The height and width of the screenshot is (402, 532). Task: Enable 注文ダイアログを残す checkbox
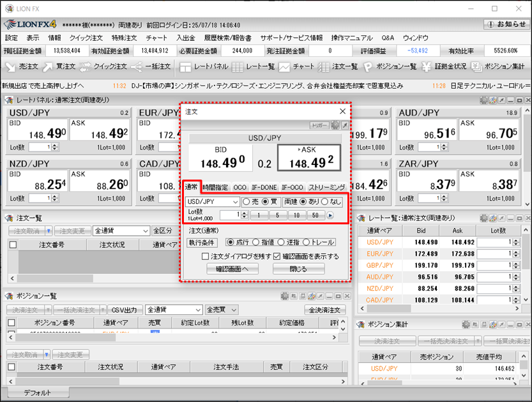coord(205,256)
